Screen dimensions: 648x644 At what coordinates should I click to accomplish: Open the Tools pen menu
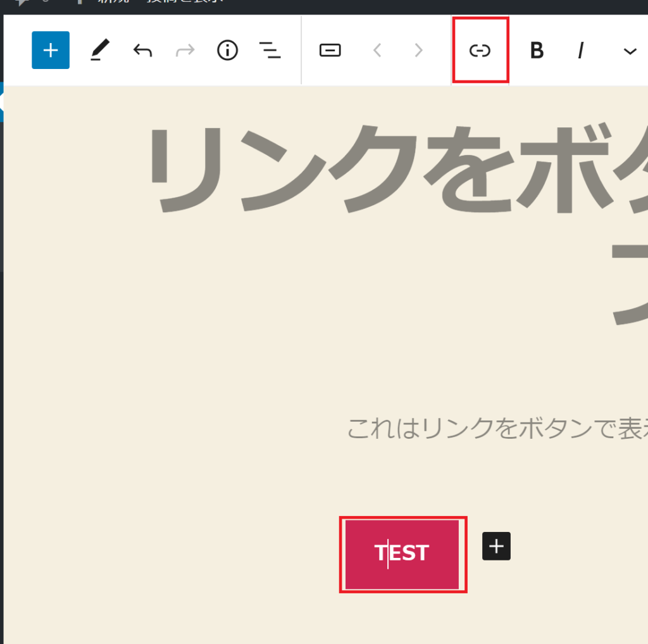pos(99,50)
